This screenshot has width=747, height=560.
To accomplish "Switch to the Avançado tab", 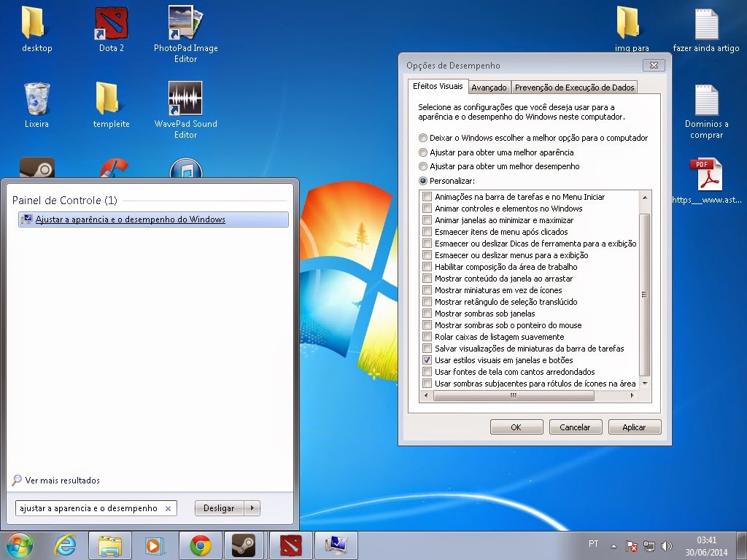I will (489, 87).
